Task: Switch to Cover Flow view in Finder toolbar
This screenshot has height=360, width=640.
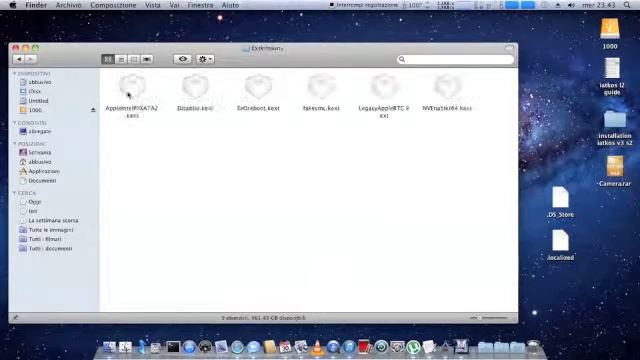Action: [147, 59]
